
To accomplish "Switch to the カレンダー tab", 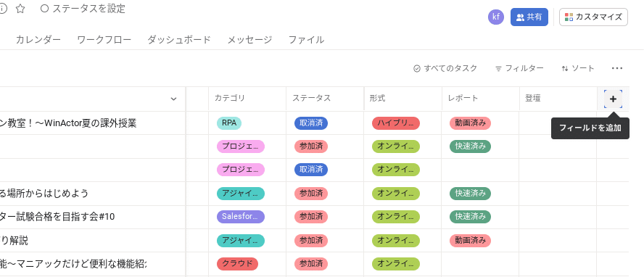I will [x=38, y=40].
